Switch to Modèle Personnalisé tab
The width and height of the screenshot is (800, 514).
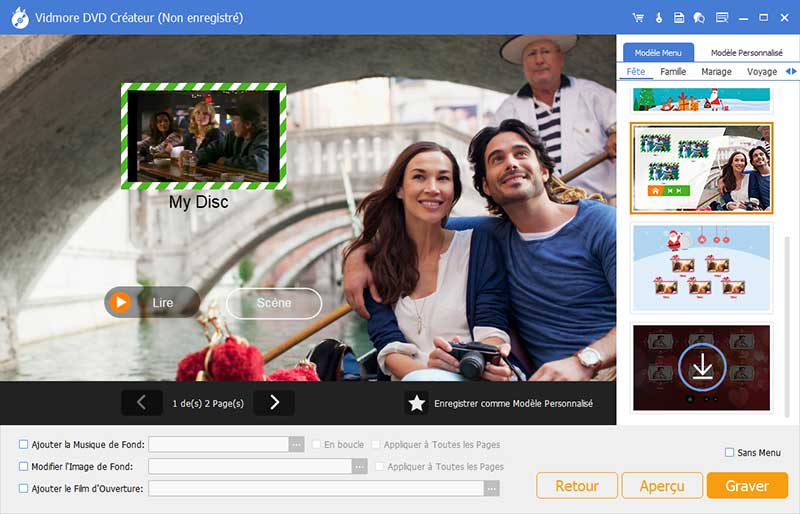pyautogui.click(x=746, y=52)
